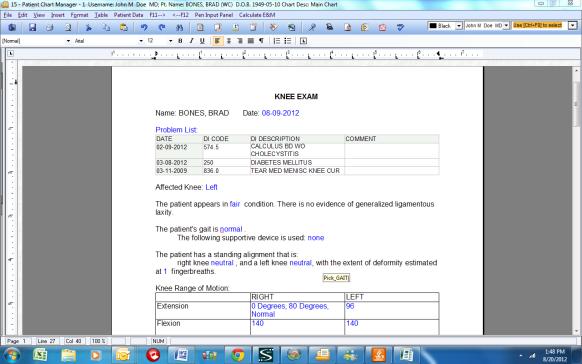Open the Patient Data menu
This screenshot has width=582, height=364.
(128, 15)
